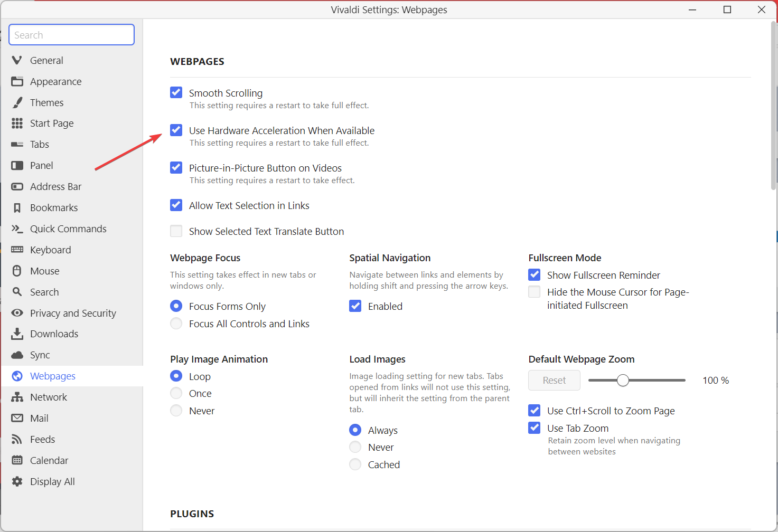Click the Mouse icon in sidebar

click(x=17, y=271)
